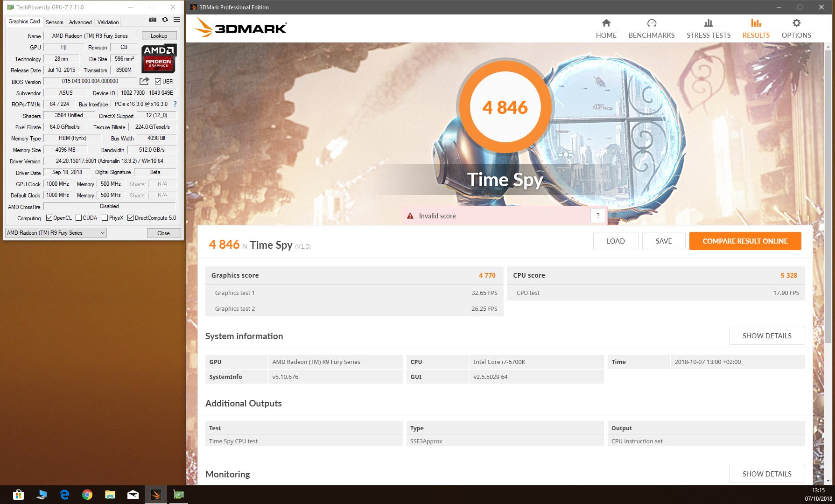Click the BIOS Version value field

90,81
